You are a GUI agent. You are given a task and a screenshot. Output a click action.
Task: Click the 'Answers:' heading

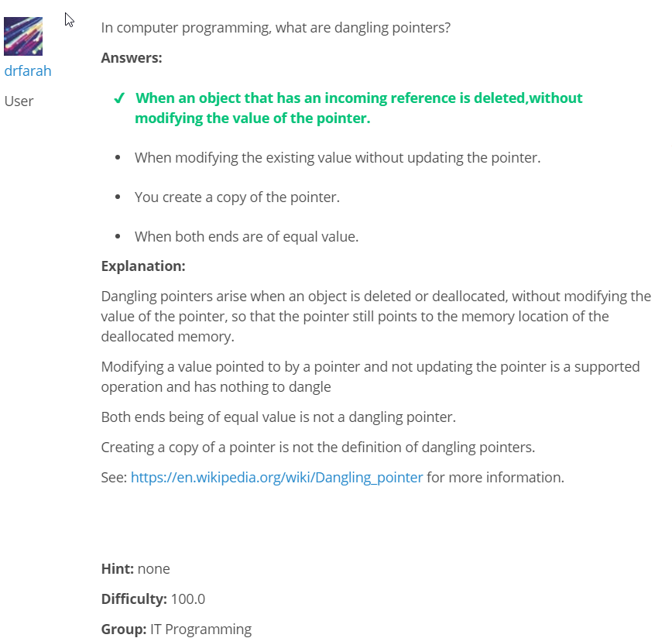tap(132, 58)
